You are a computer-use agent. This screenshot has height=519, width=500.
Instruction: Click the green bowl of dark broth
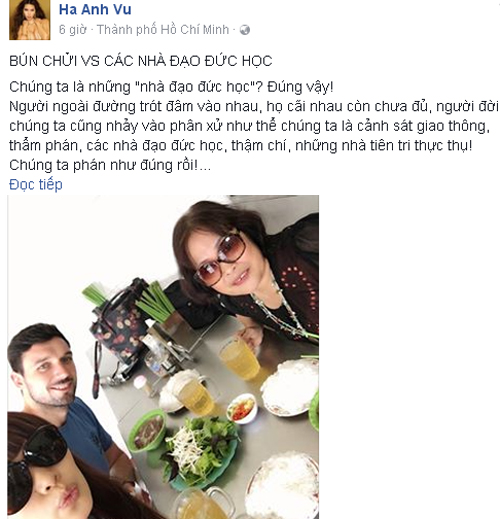[149, 430]
